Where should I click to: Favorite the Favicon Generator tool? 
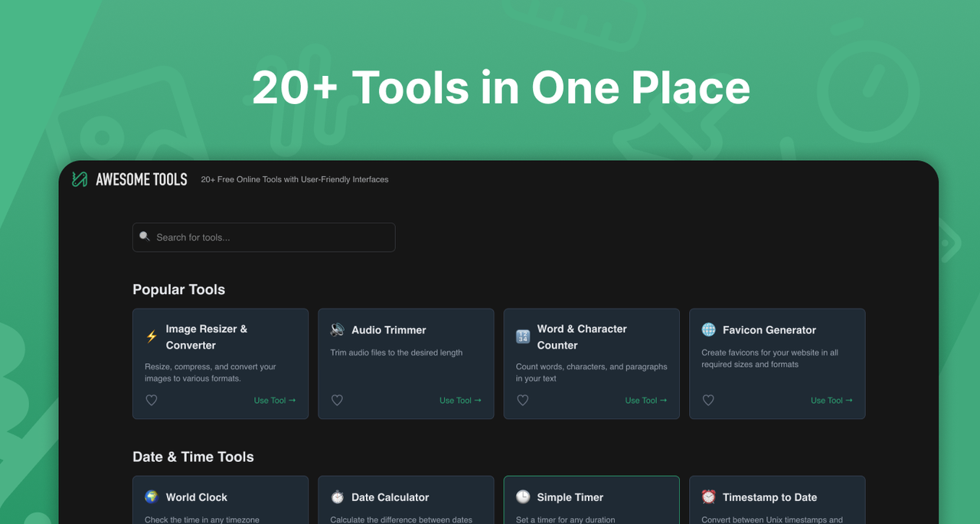coord(707,400)
